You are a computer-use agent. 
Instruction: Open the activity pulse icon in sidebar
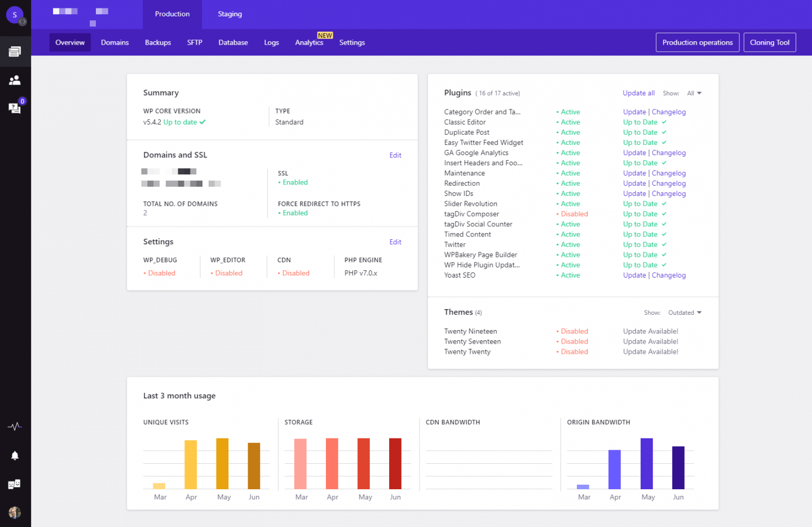coord(15,426)
